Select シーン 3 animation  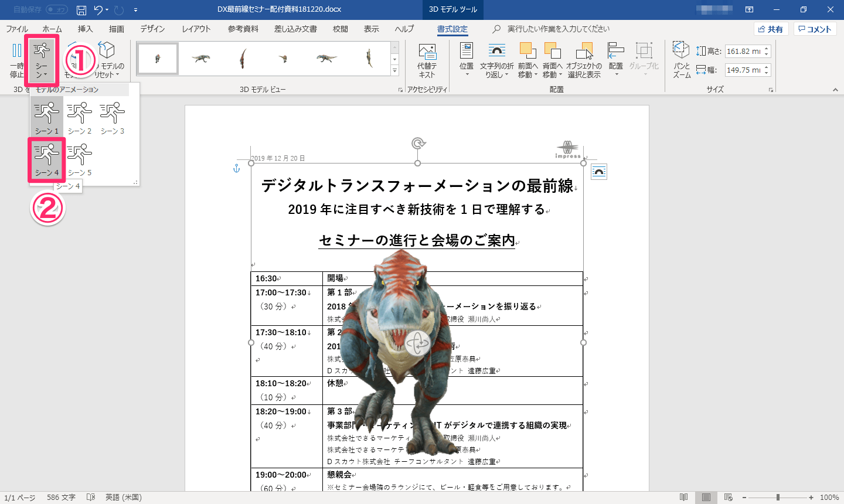tap(113, 117)
